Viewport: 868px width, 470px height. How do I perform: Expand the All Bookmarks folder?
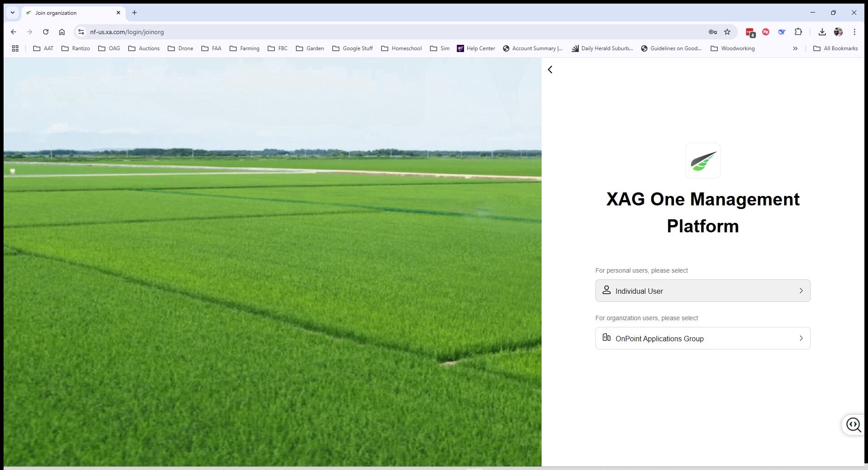tap(835, 48)
